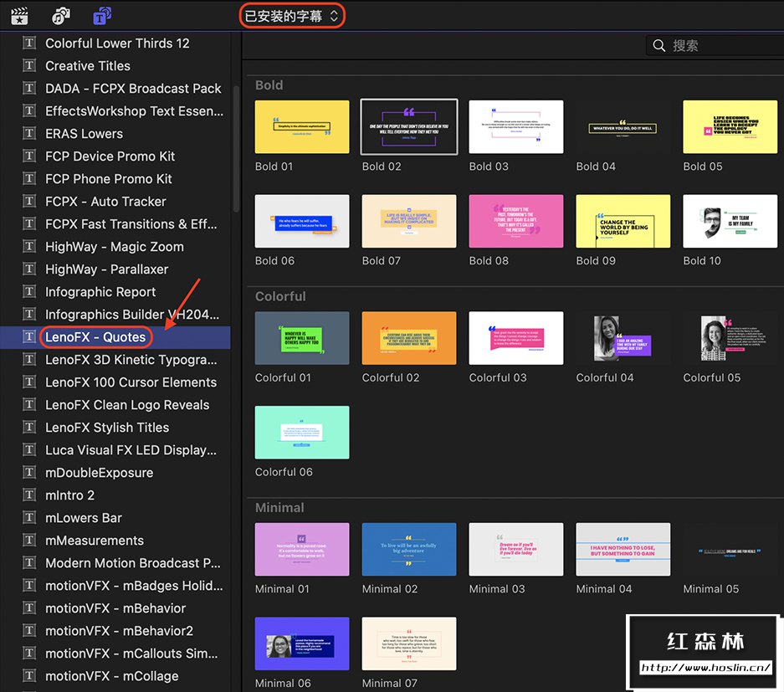Open the Titles and Generators sidebar icon
Viewport: 784px width, 692px height.
pyautogui.click(x=102, y=16)
